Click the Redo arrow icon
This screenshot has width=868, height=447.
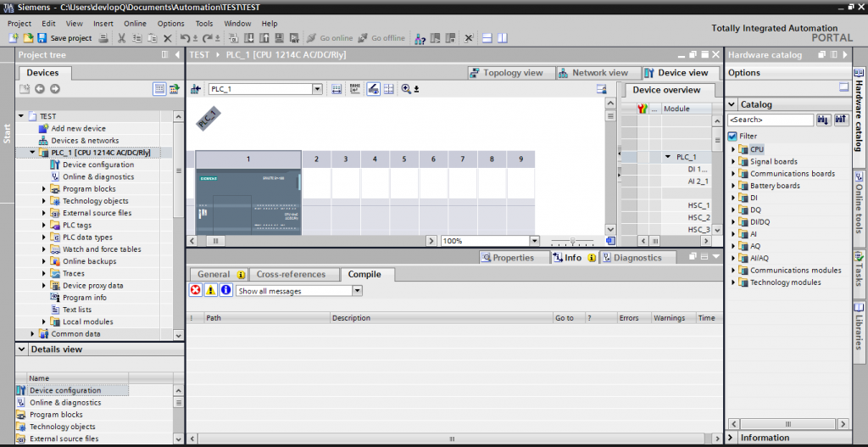[208, 38]
